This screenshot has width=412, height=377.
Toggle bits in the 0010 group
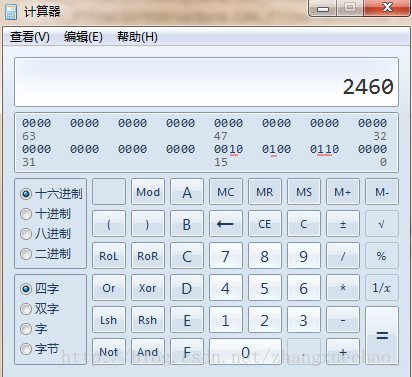coord(228,149)
